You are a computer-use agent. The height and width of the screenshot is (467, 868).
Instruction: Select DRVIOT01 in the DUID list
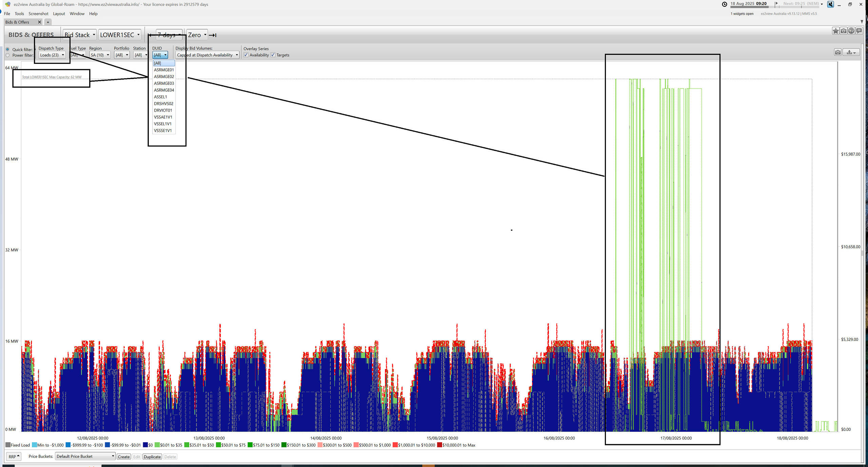[164, 110]
